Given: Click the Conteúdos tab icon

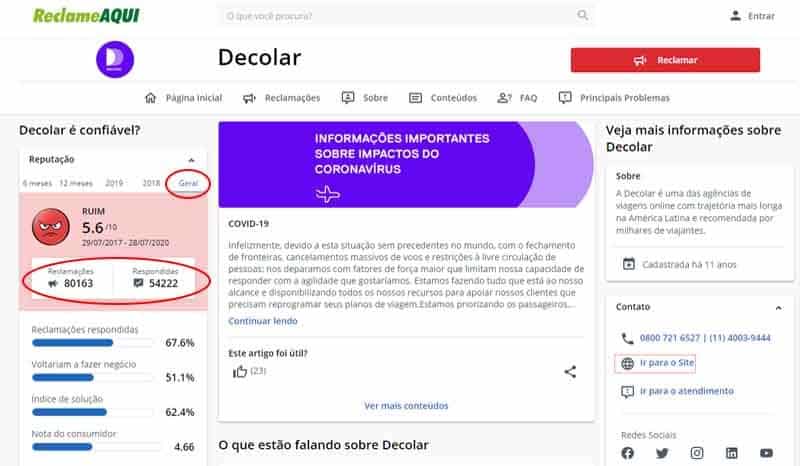Looking at the screenshot, I should (x=415, y=97).
